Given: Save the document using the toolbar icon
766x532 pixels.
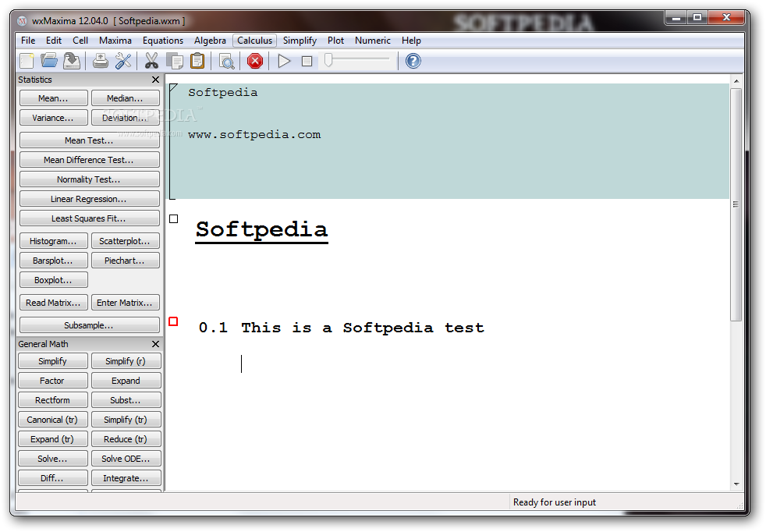Looking at the screenshot, I should pyautogui.click(x=72, y=61).
